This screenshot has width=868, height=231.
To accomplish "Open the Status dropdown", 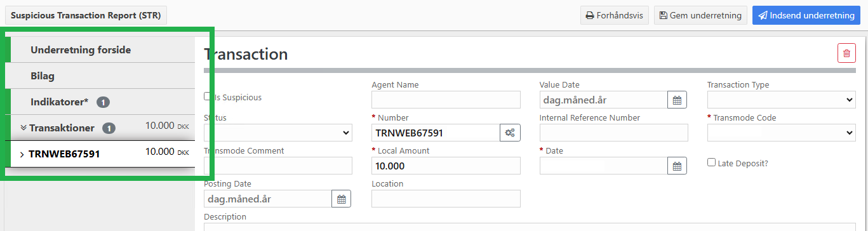I will (x=278, y=133).
